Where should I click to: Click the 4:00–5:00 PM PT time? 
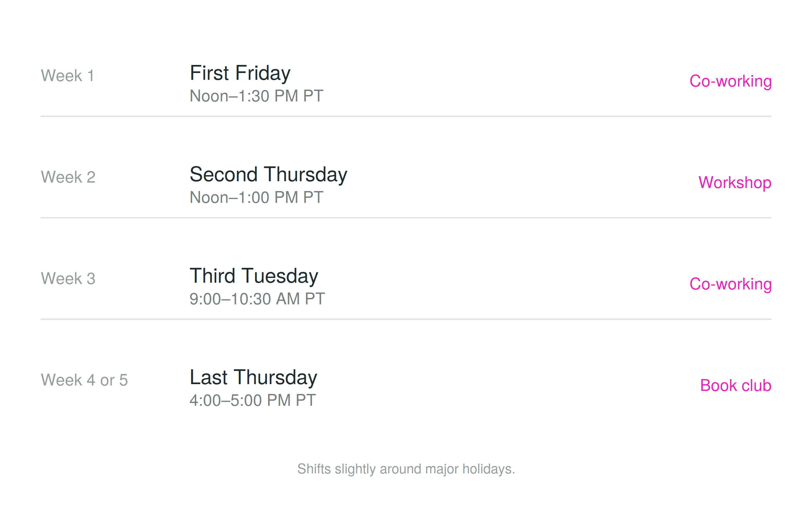tap(253, 400)
